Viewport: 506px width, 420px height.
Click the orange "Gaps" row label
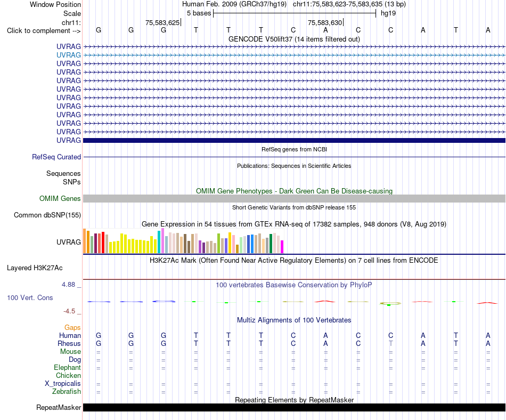72,328
